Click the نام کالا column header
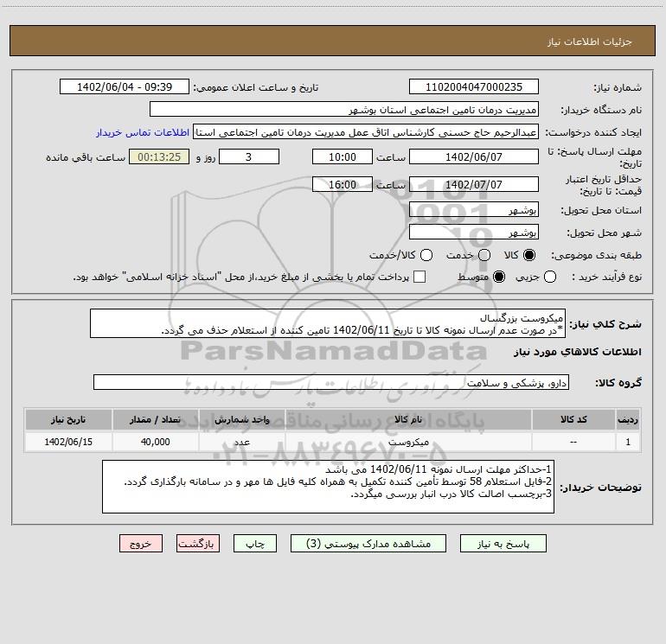The width and height of the screenshot is (666, 644). pyautogui.click(x=408, y=420)
